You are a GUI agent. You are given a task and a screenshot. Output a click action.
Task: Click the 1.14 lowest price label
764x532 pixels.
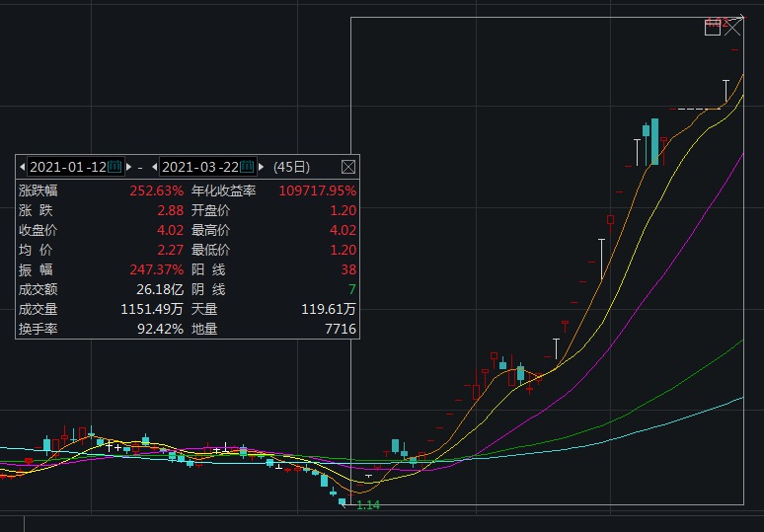tap(368, 505)
